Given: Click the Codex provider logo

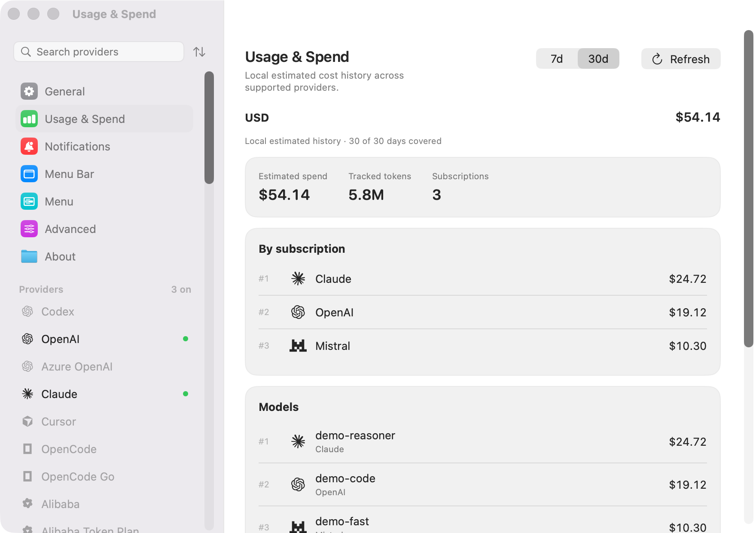Looking at the screenshot, I should click(x=27, y=311).
